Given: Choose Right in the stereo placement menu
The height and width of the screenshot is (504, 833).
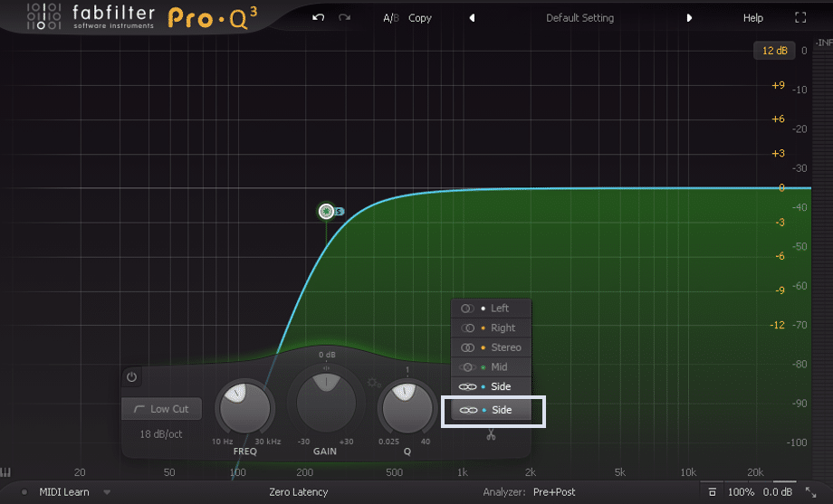Looking at the screenshot, I should pyautogui.click(x=491, y=328).
